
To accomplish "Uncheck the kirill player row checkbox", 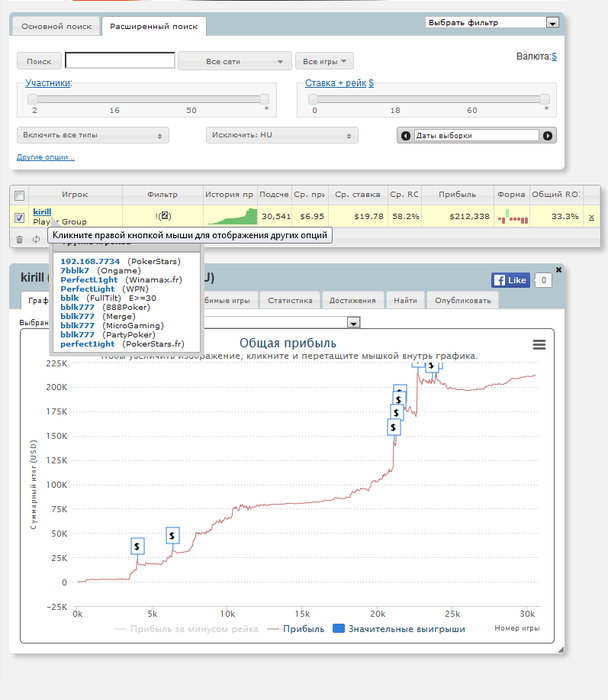I will pos(19,216).
